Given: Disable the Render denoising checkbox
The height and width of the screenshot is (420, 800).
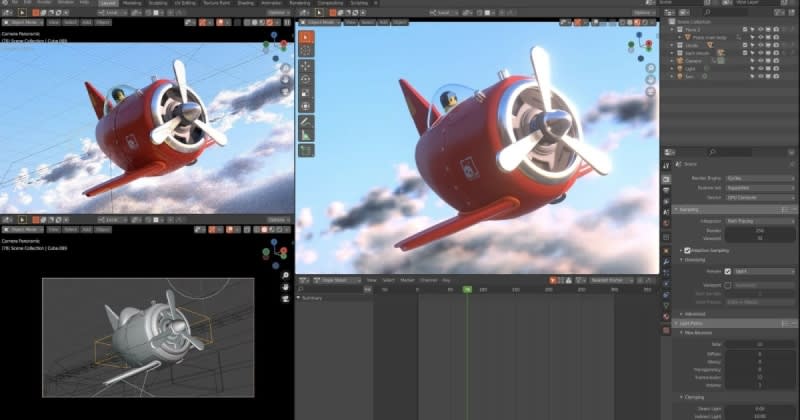Looking at the screenshot, I should 727,271.
